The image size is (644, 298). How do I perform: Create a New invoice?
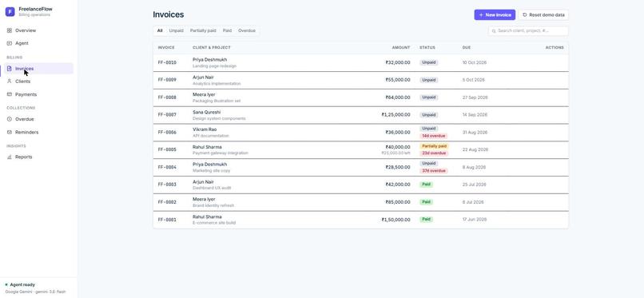pos(495,14)
